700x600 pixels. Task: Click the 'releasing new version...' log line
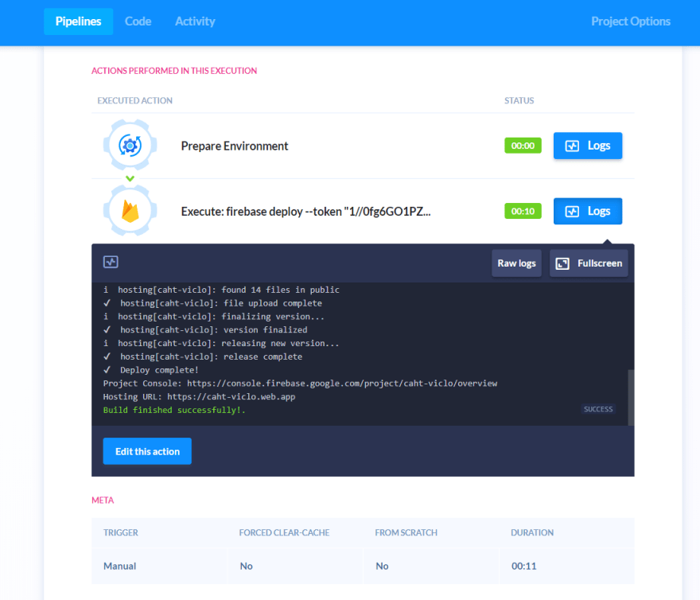221,344
